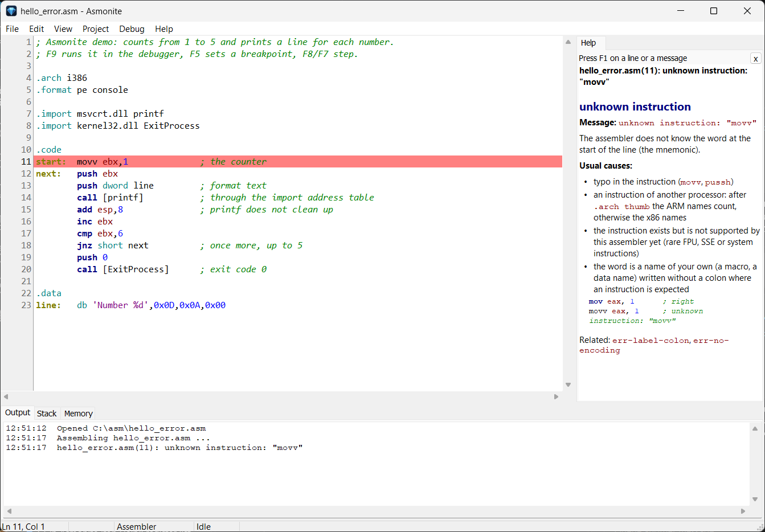Follow the err-label-colon related link
The image size is (765, 532).
point(651,341)
